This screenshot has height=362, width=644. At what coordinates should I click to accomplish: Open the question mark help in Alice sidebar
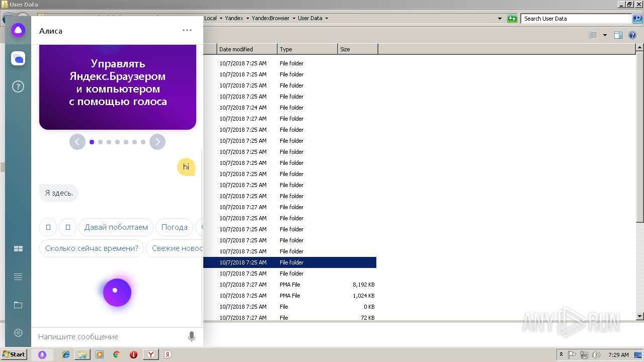[x=18, y=86]
